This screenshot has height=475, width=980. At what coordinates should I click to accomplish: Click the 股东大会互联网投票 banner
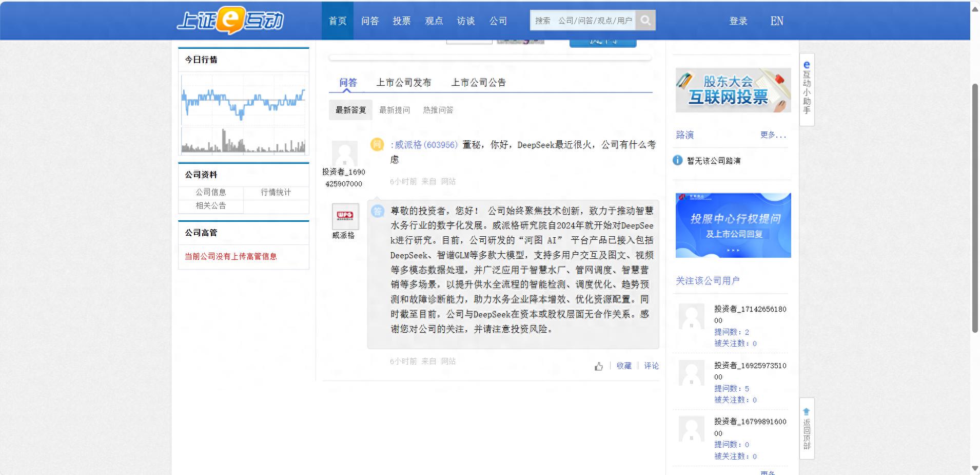732,90
